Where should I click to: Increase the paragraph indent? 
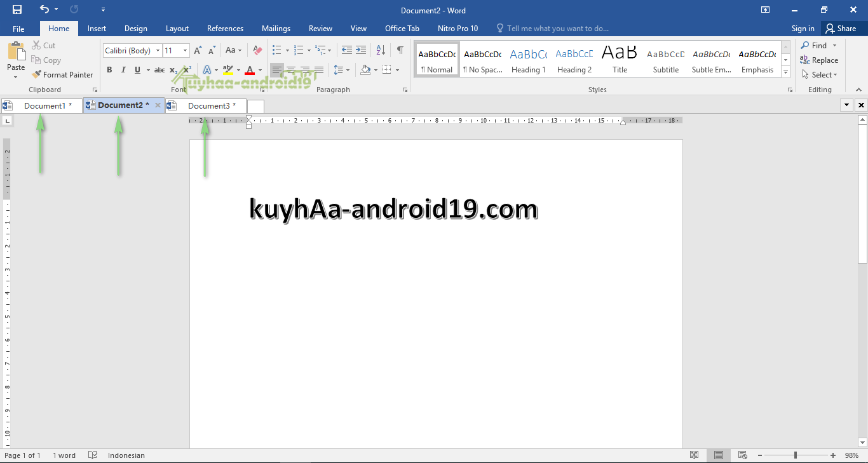tap(361, 50)
